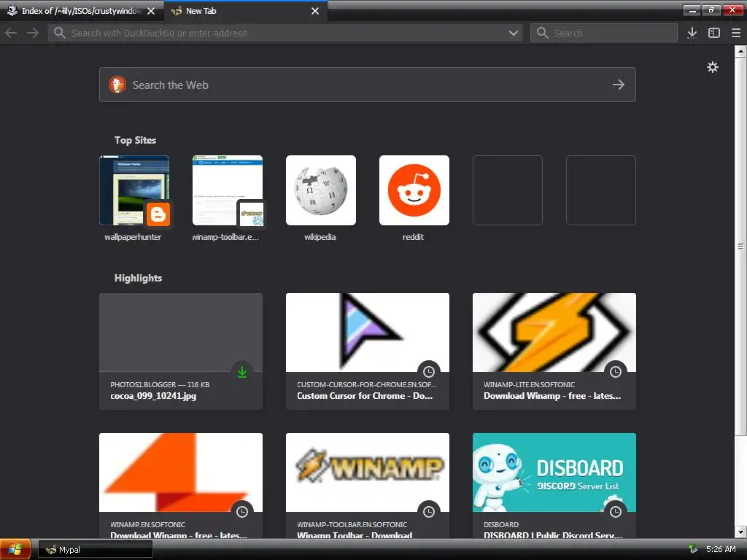Click history clock icon on Winamp Toolbar card
This screenshot has height=560, width=747.
429,512
